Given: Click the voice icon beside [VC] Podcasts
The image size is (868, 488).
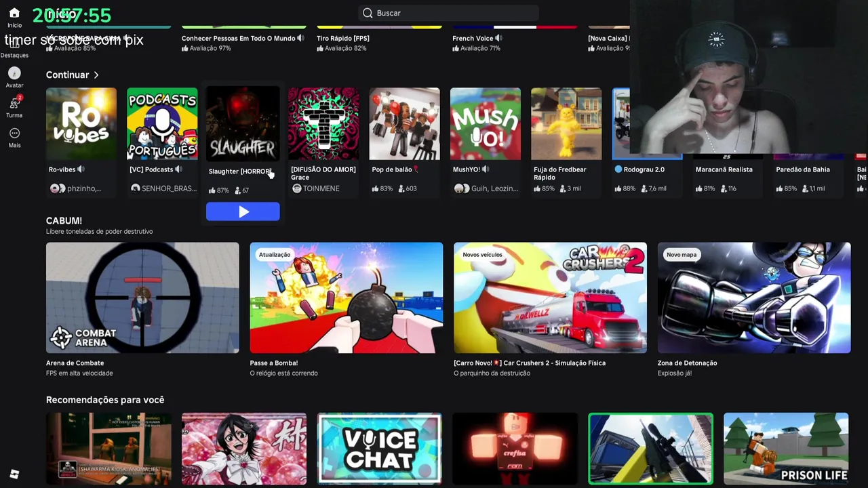Looking at the screenshot, I should point(179,169).
